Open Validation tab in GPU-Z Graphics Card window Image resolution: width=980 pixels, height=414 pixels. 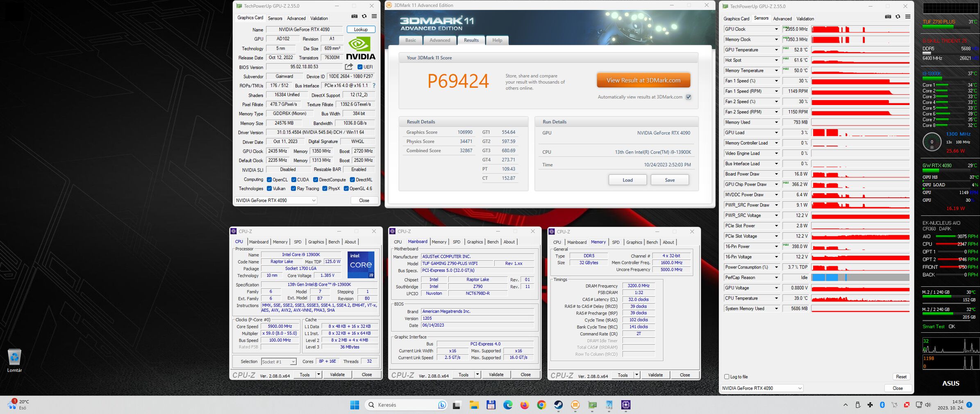[x=319, y=18]
